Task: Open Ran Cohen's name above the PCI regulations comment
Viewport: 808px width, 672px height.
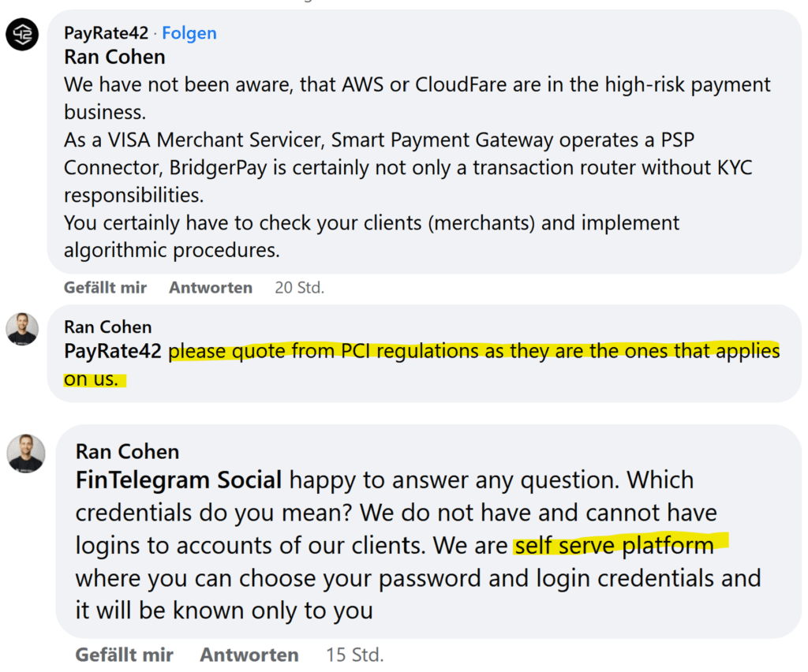Action: [107, 327]
